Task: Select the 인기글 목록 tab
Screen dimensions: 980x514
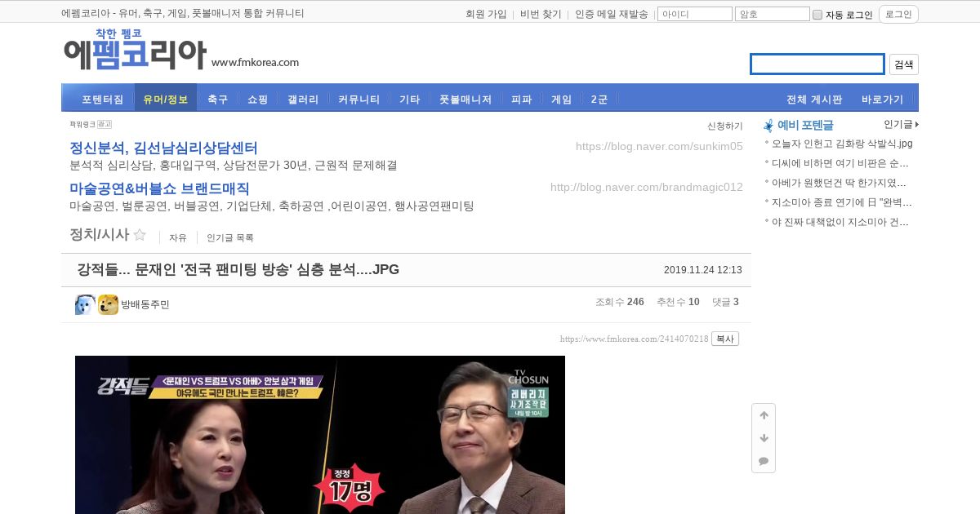Action: click(230, 237)
